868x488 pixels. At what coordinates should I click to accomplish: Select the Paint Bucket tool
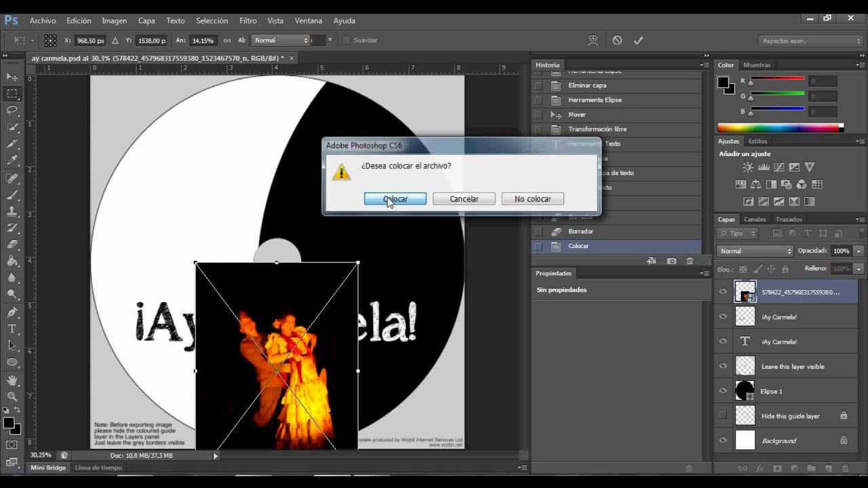point(12,261)
